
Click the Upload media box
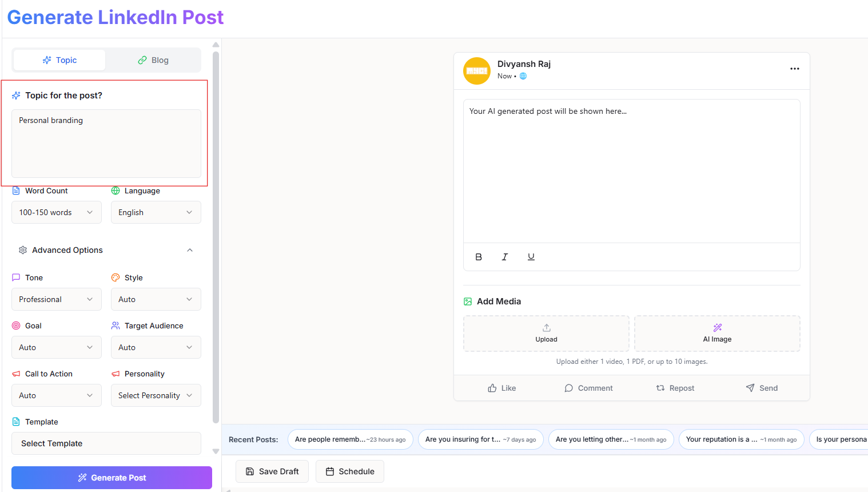[546, 334]
